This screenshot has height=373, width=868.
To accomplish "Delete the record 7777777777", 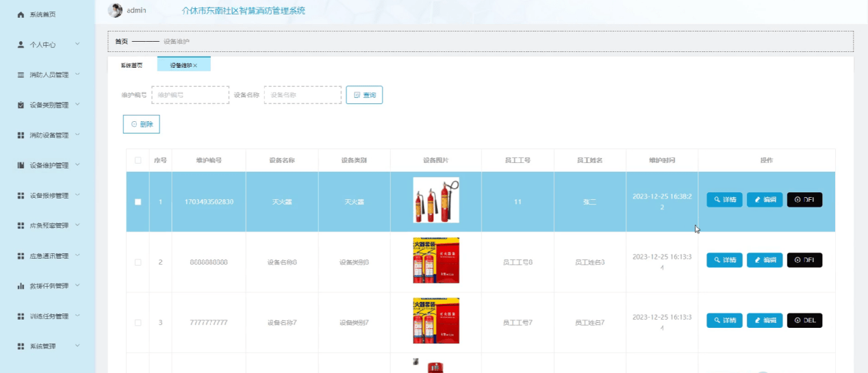I will coord(804,320).
